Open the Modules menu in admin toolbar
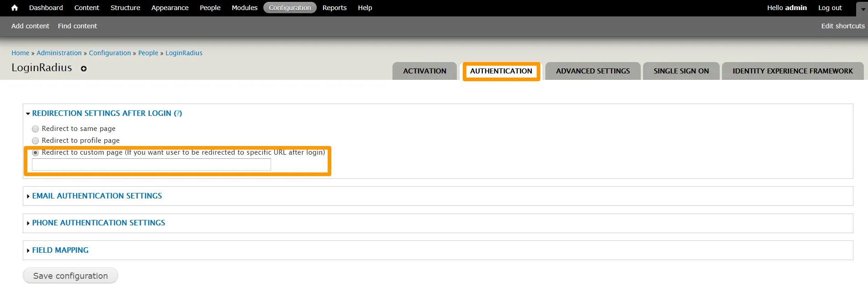868x292 pixels. [244, 8]
